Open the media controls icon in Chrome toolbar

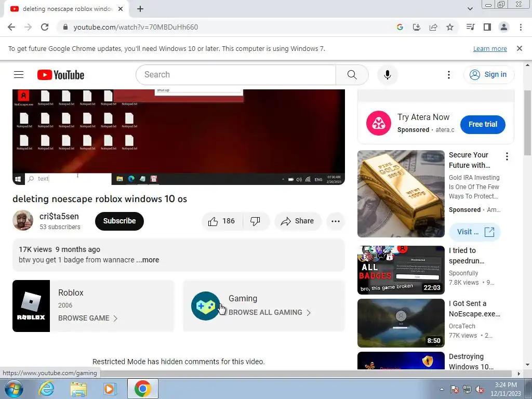click(470, 27)
